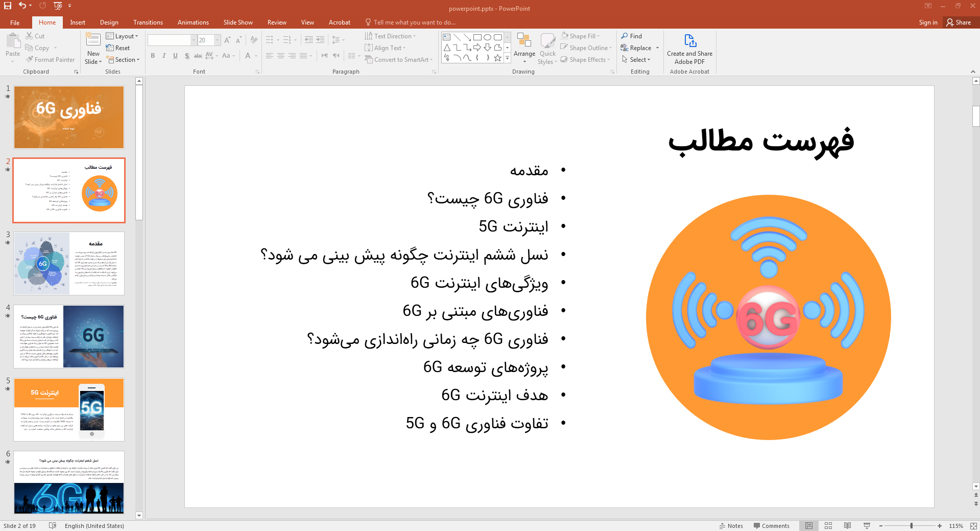The height and width of the screenshot is (531, 980).
Task: Open the Comments pane
Action: tap(771, 525)
